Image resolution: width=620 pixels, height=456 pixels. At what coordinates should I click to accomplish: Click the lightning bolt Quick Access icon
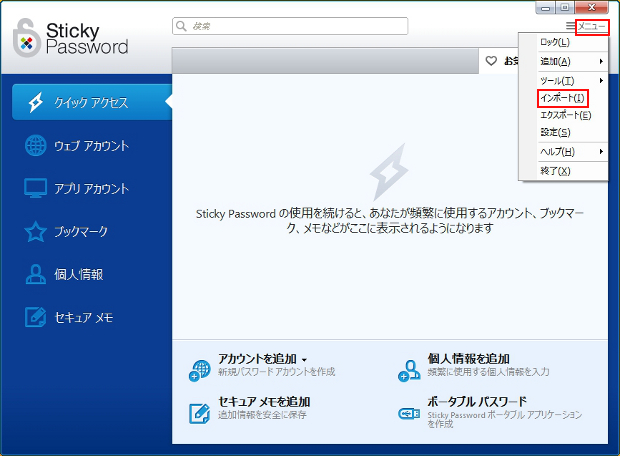[36, 102]
